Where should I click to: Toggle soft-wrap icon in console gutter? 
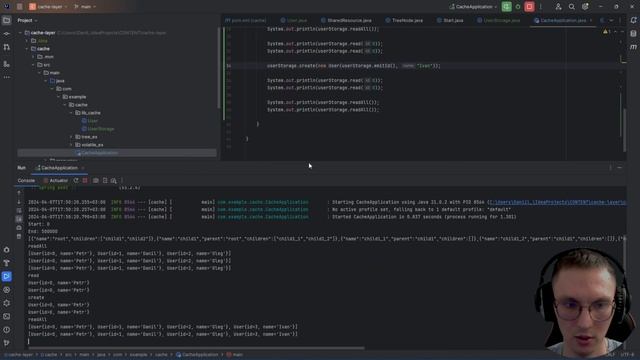point(19,211)
